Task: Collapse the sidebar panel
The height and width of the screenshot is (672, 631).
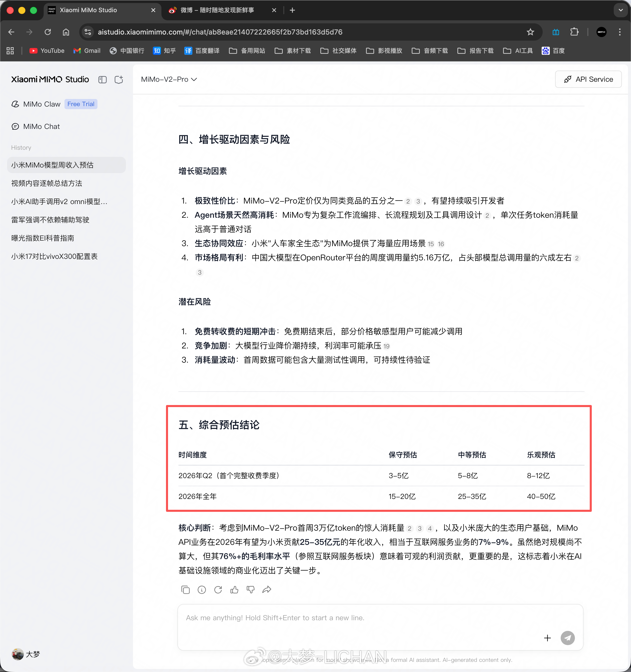Action: point(103,79)
